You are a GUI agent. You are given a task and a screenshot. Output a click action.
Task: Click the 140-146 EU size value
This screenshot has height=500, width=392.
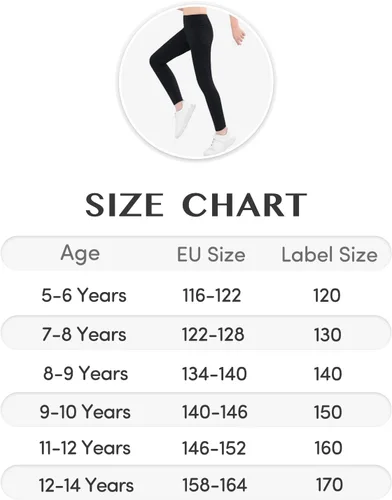(x=215, y=412)
